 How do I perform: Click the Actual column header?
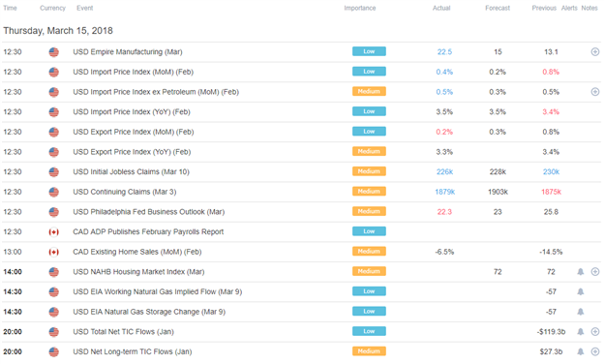coord(441,8)
